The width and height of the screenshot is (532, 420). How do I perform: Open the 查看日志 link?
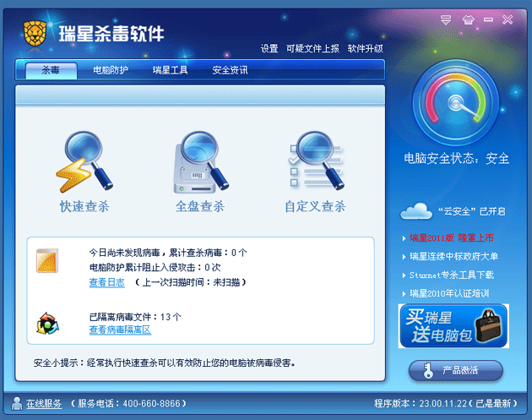(x=106, y=282)
